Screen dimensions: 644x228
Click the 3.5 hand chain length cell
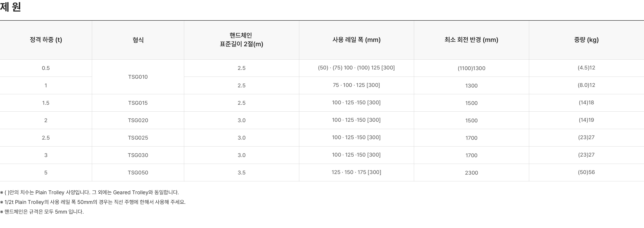[241, 173]
